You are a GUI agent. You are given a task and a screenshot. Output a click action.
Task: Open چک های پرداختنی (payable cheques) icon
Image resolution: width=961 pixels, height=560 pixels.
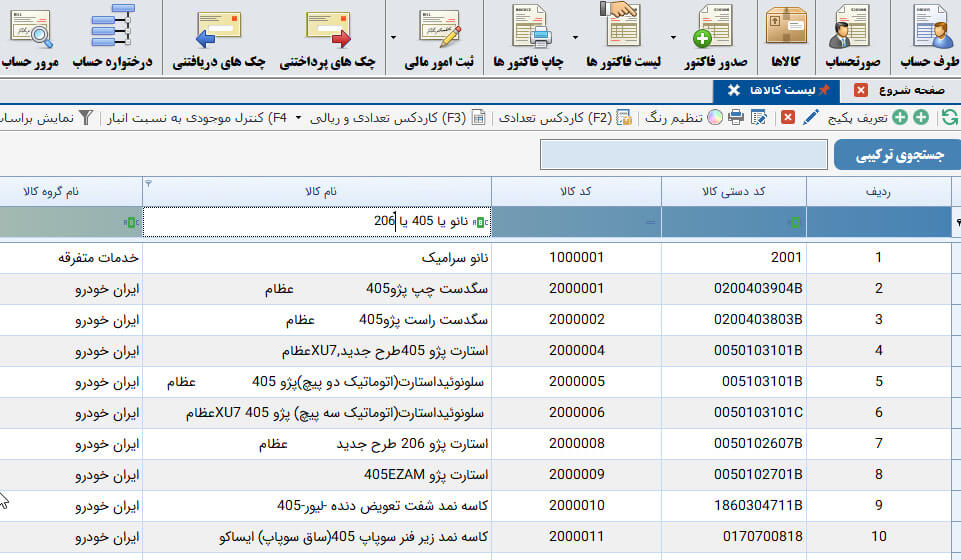click(x=328, y=29)
